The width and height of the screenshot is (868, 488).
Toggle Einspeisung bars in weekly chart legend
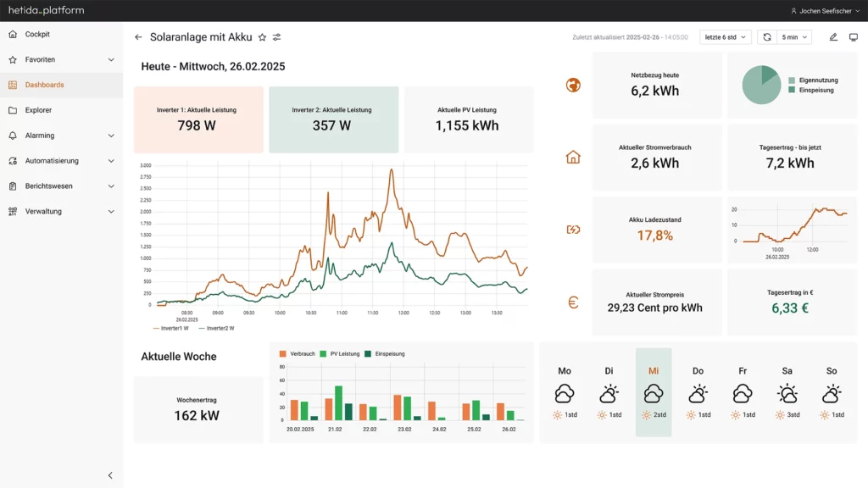[385, 353]
